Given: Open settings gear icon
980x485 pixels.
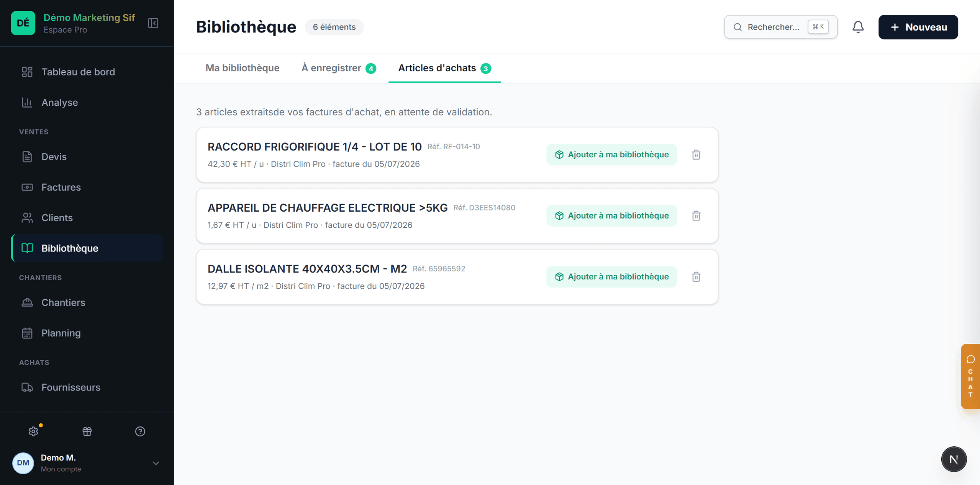Looking at the screenshot, I should (33, 431).
